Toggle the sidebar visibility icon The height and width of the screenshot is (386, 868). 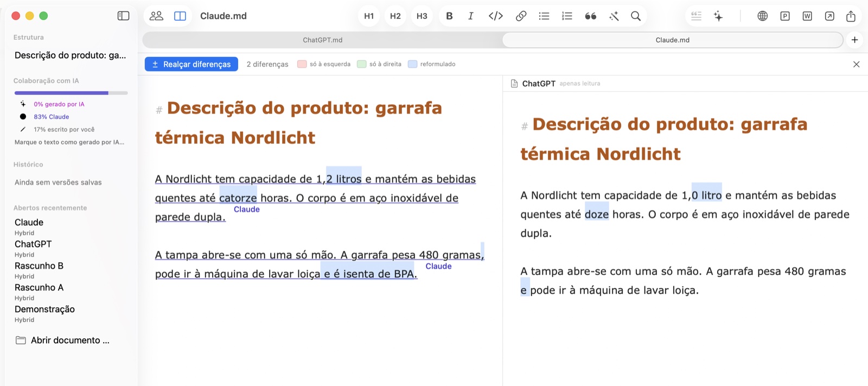[124, 16]
